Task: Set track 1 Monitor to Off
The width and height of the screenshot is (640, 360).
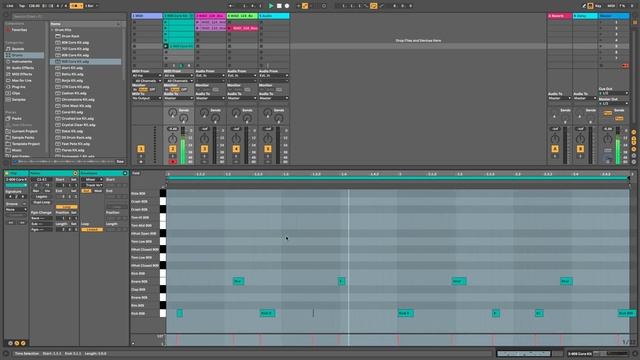Action: click(x=152, y=89)
